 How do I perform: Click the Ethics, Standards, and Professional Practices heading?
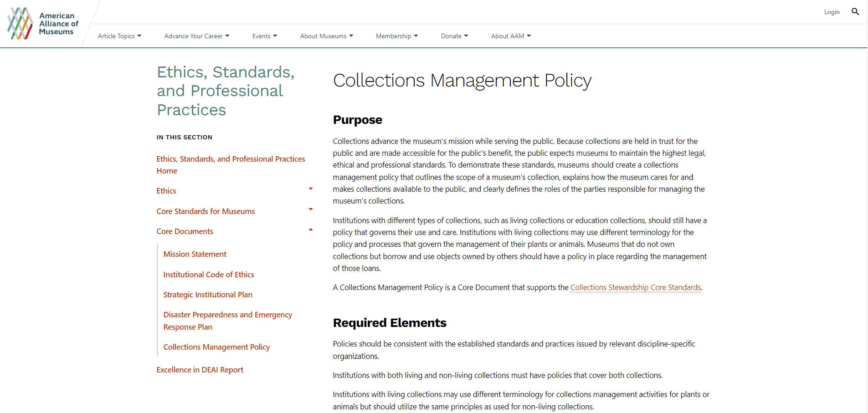click(x=226, y=91)
